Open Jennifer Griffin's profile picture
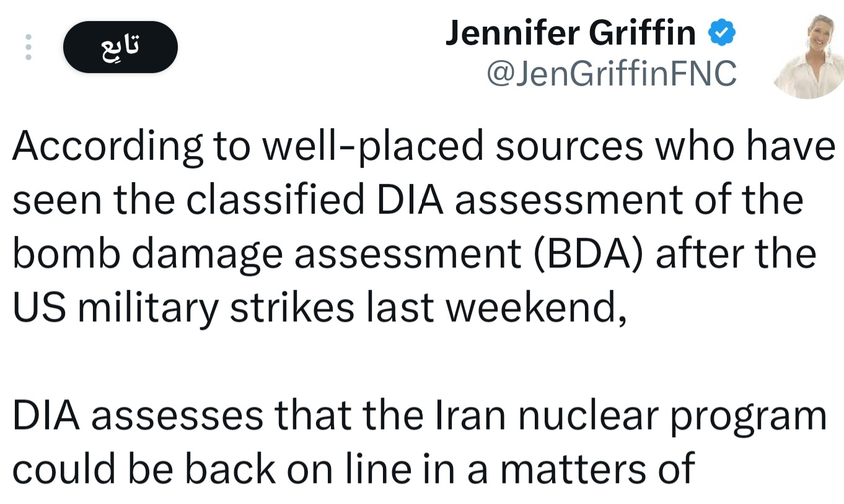The image size is (844, 504). [809, 57]
